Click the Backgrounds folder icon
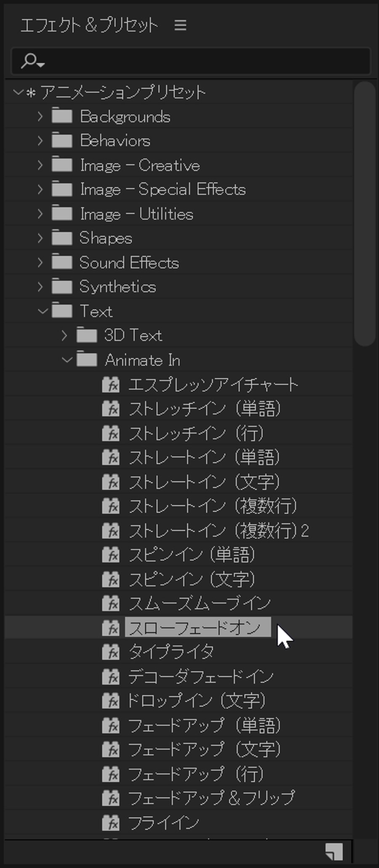Screen dimensions: 379x868 click(62, 116)
